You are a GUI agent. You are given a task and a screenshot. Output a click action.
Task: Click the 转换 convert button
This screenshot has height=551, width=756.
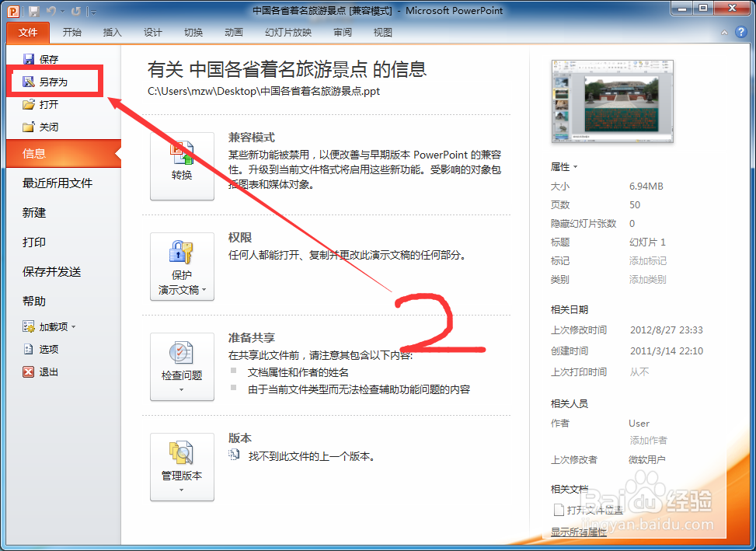182,166
